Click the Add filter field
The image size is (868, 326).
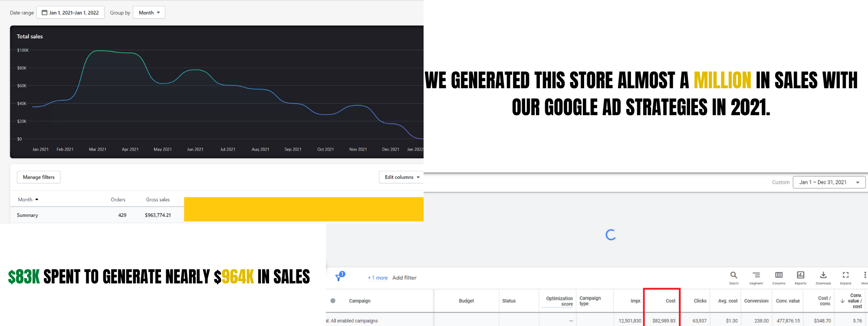click(404, 278)
